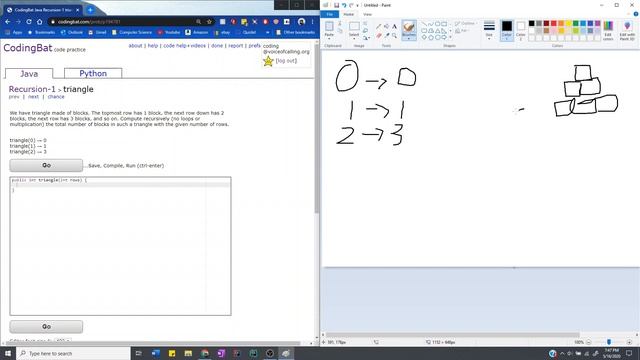Image resolution: width=640 pixels, height=360 pixels.
Task: Follow the 'chance' link
Action: coord(56,97)
